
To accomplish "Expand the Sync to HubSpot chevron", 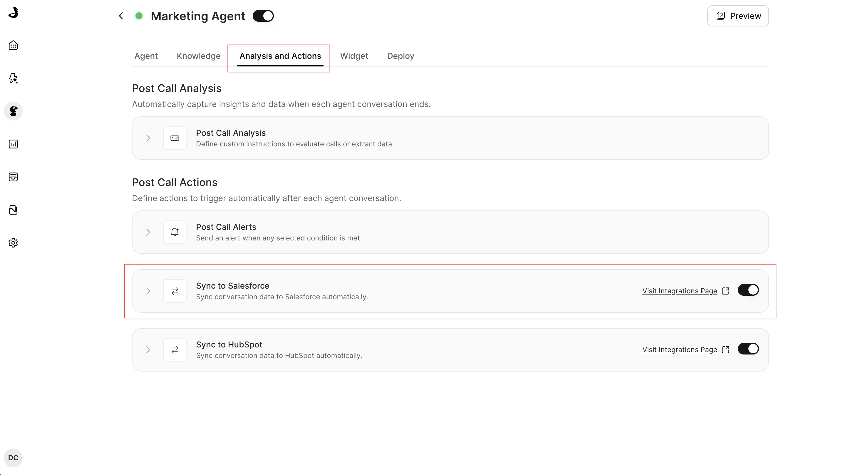I will pos(148,350).
